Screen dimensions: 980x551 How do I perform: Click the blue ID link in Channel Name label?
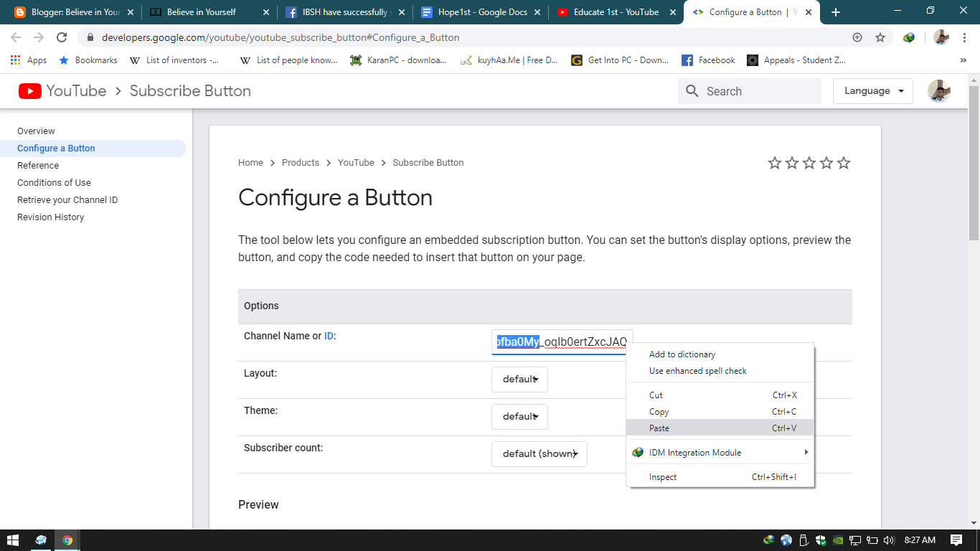pos(329,336)
